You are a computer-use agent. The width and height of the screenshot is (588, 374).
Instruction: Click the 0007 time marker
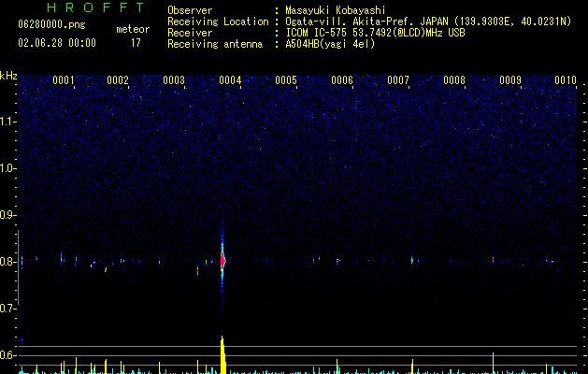(398, 80)
